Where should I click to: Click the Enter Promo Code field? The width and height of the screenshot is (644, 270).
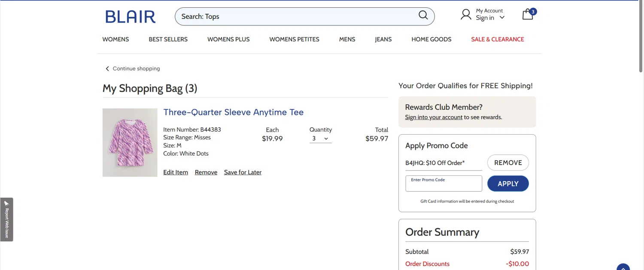(444, 184)
